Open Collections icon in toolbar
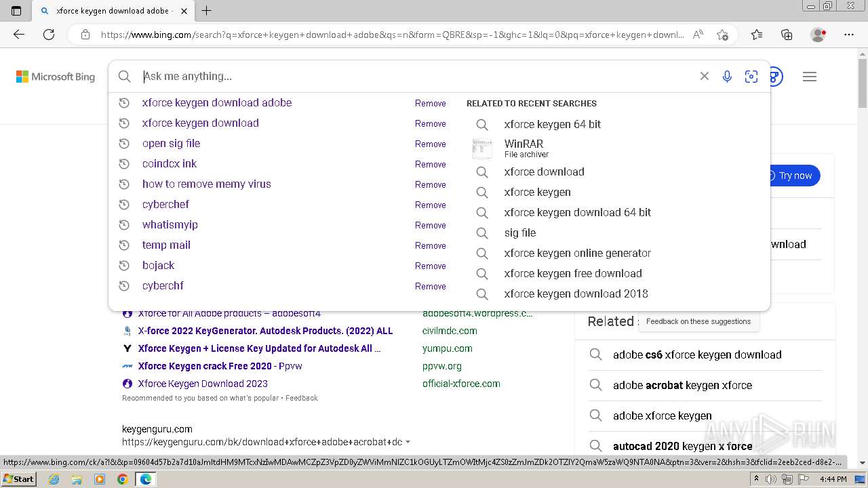 point(787,35)
